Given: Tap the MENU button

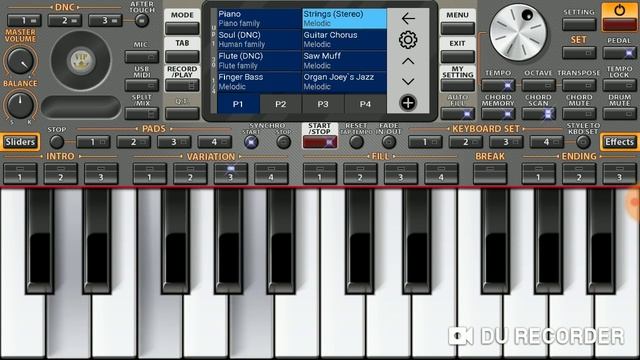Looking at the screenshot, I should [458, 29].
